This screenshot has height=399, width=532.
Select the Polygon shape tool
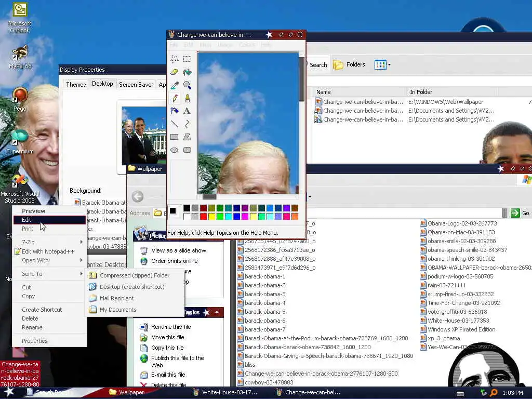coord(187,137)
